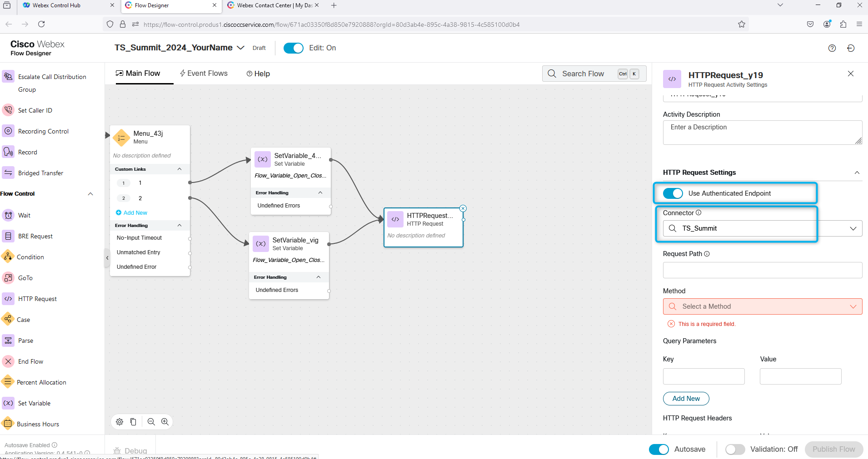Open the Help tab
Viewport: 868px width, 459px height.
click(x=258, y=74)
